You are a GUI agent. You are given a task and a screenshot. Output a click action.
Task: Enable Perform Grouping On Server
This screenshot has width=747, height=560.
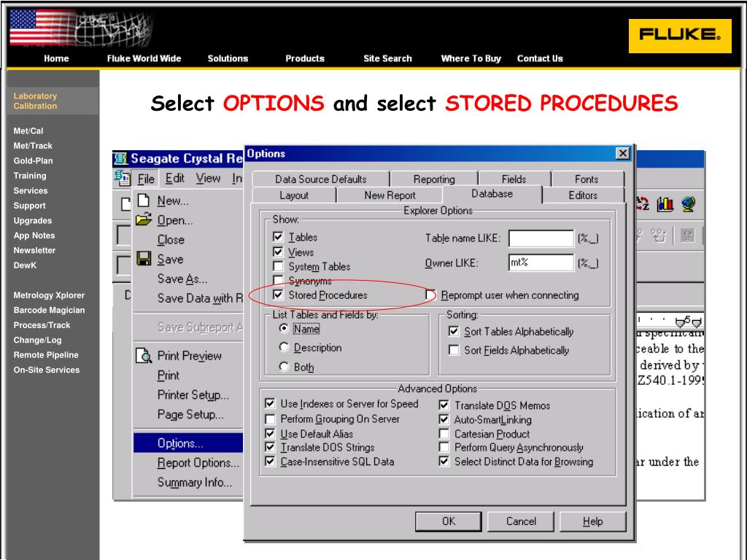coord(270,419)
